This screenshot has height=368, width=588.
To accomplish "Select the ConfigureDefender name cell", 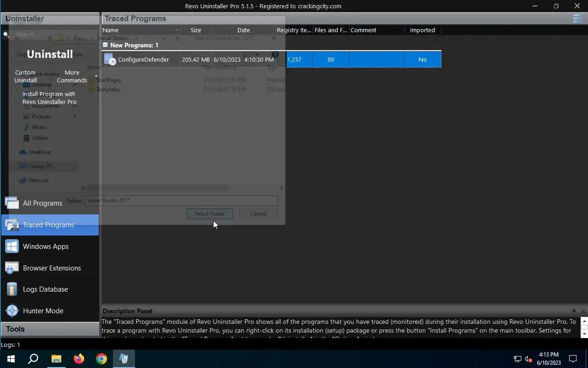I will (143, 59).
